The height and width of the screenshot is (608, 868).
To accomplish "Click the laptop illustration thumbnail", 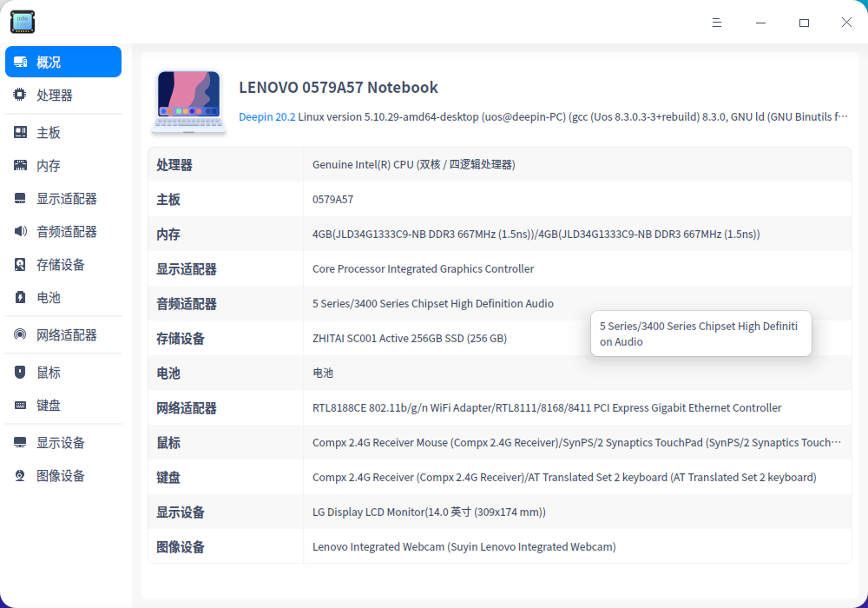I will (x=188, y=102).
